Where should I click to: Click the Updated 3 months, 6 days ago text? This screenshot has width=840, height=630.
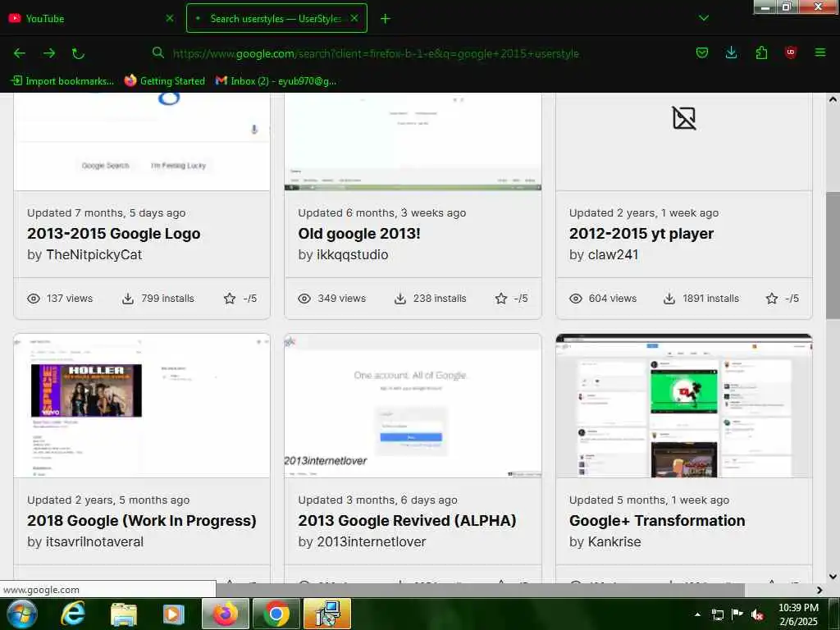pyautogui.click(x=377, y=500)
